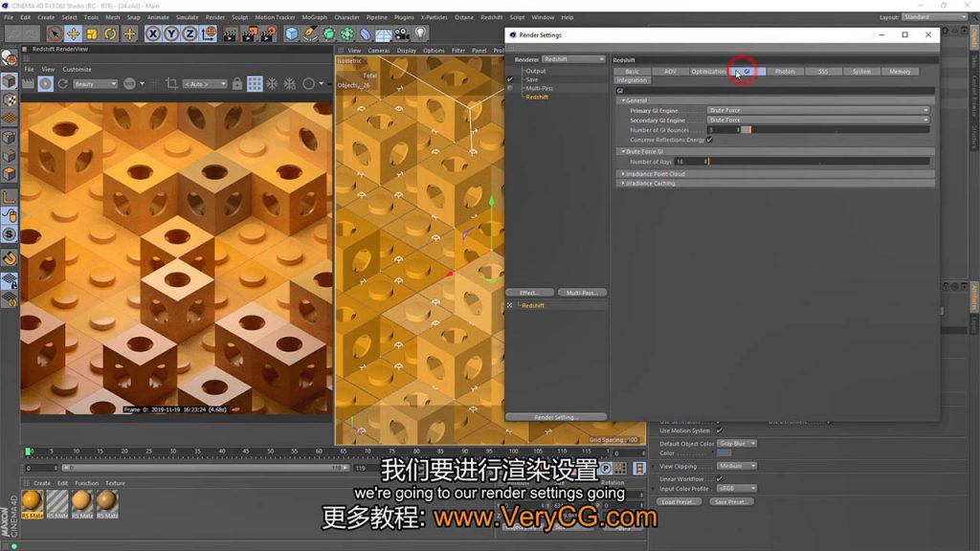The height and width of the screenshot is (551, 980).
Task: Open Primary GI Engine dropdown
Action: click(818, 111)
